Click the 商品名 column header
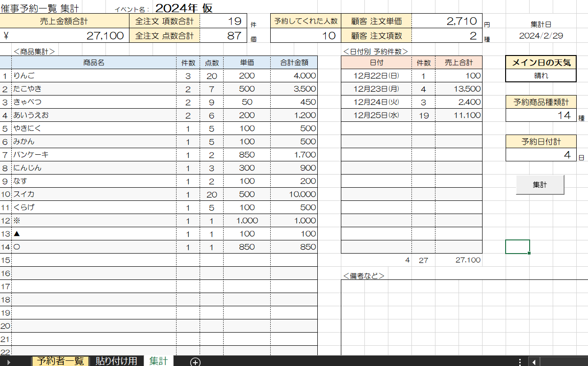 (x=94, y=63)
